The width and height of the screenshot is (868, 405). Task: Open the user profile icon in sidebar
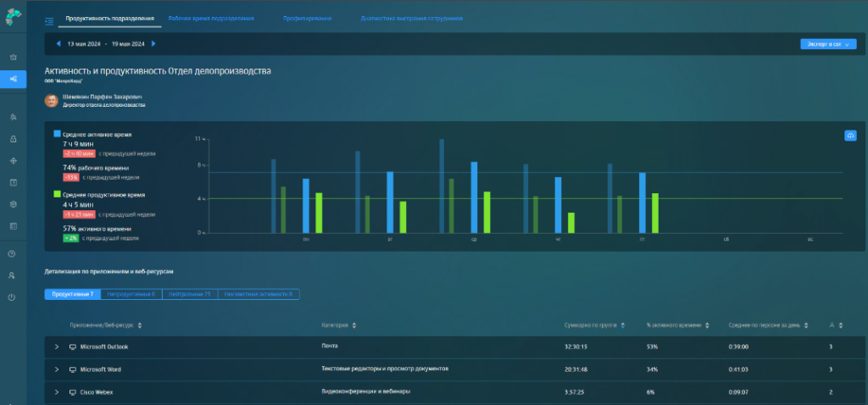13,275
